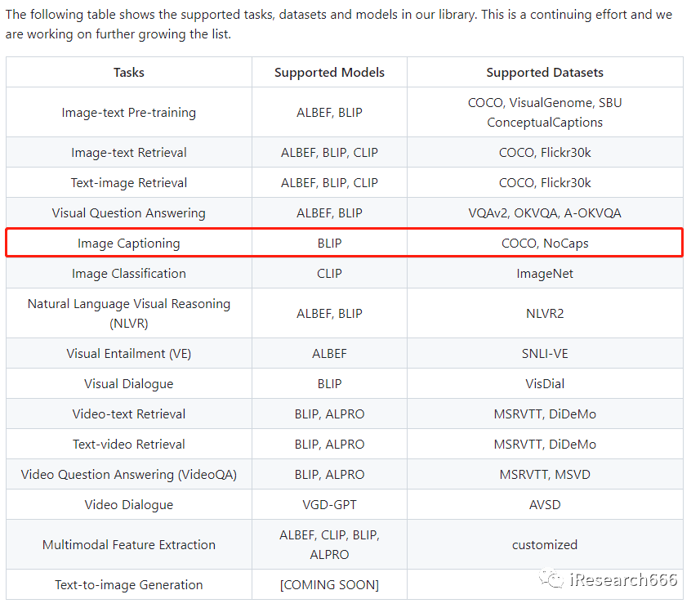Click 'ALBEF, BLIP, CLIP' in Text-image Retrieval row

pos(329,183)
